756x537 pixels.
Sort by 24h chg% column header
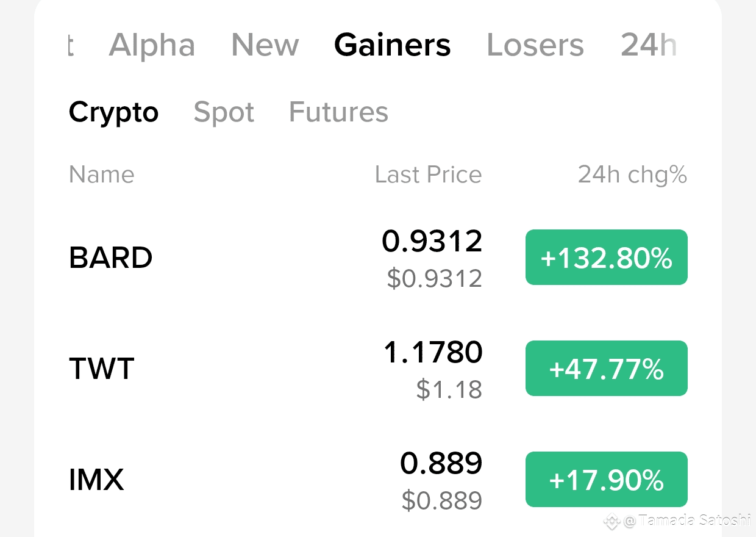632,175
